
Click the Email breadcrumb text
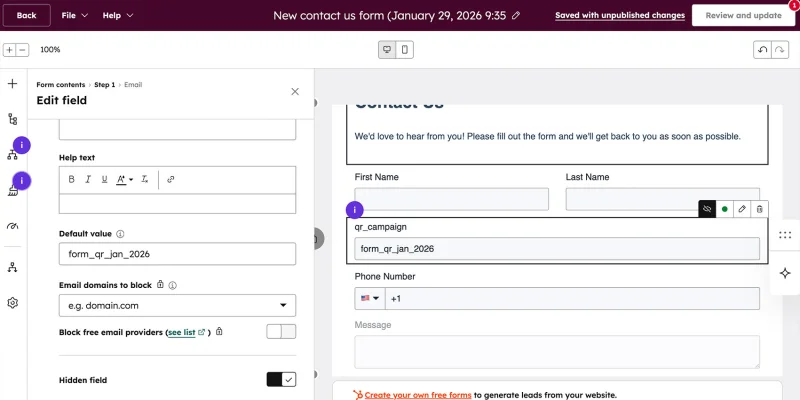(x=133, y=85)
